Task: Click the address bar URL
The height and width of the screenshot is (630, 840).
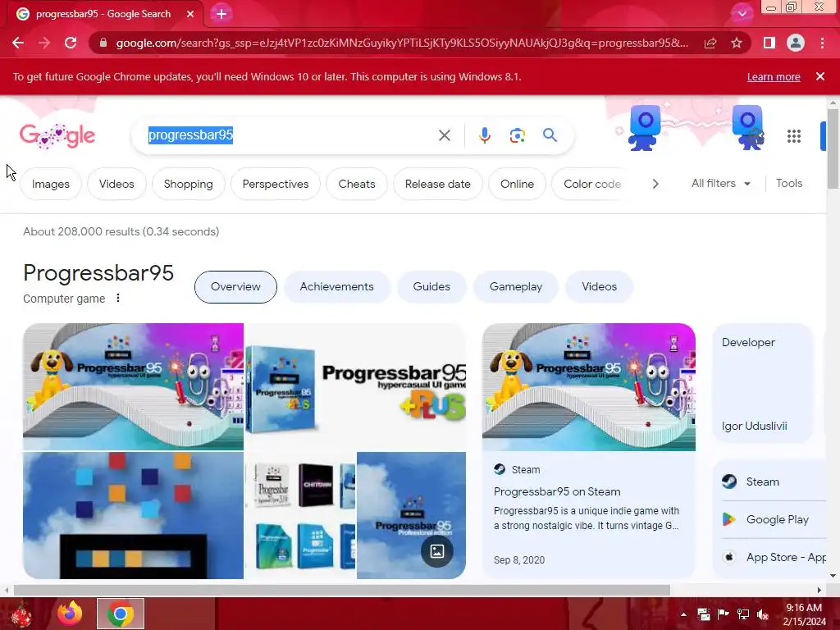Action: (402, 43)
